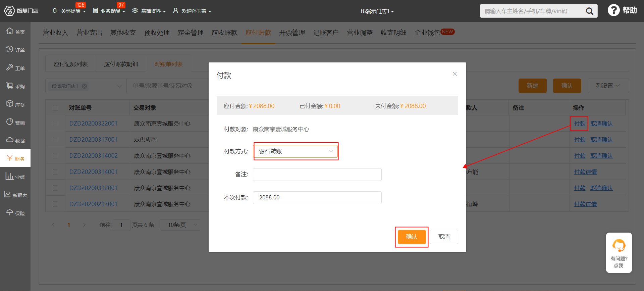The image size is (644, 291).
Task: Click 取消确认 in the first row
Action: (601, 124)
